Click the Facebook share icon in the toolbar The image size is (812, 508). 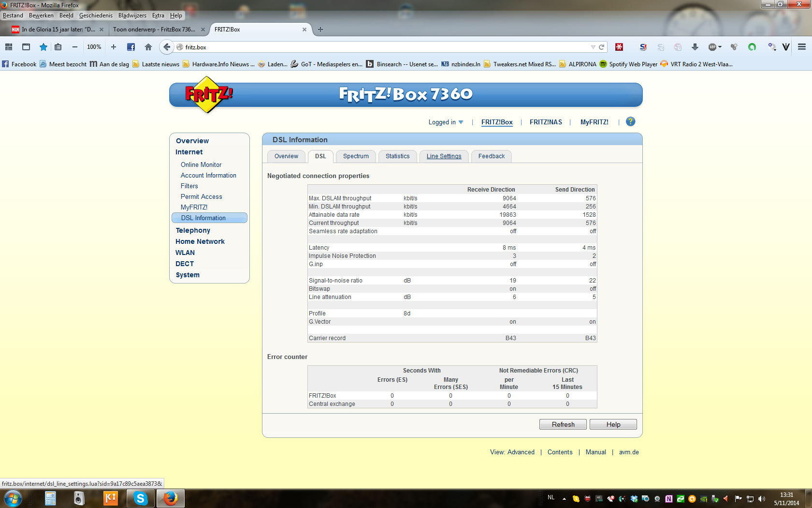[x=131, y=47]
